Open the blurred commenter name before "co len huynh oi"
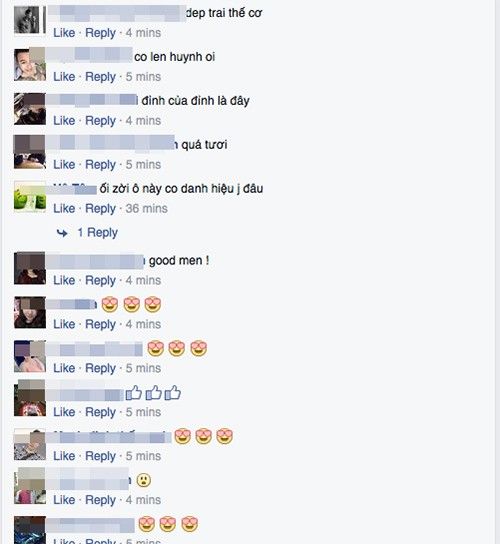The width and height of the screenshot is (500, 544). 89,55
